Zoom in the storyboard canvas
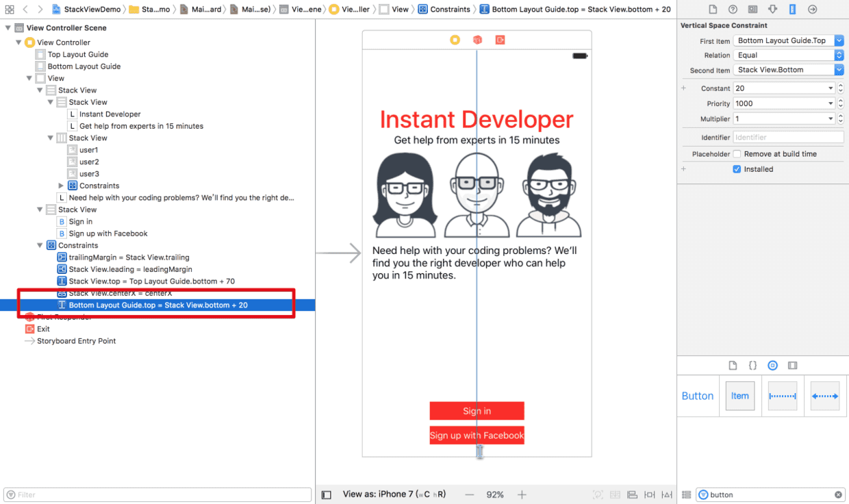This screenshot has width=849, height=504. (x=522, y=494)
